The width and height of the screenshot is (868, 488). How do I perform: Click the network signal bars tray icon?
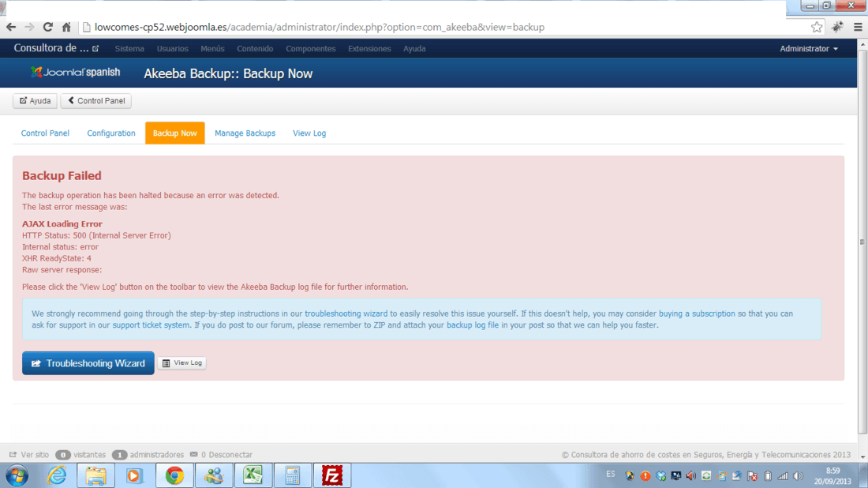[x=783, y=476]
